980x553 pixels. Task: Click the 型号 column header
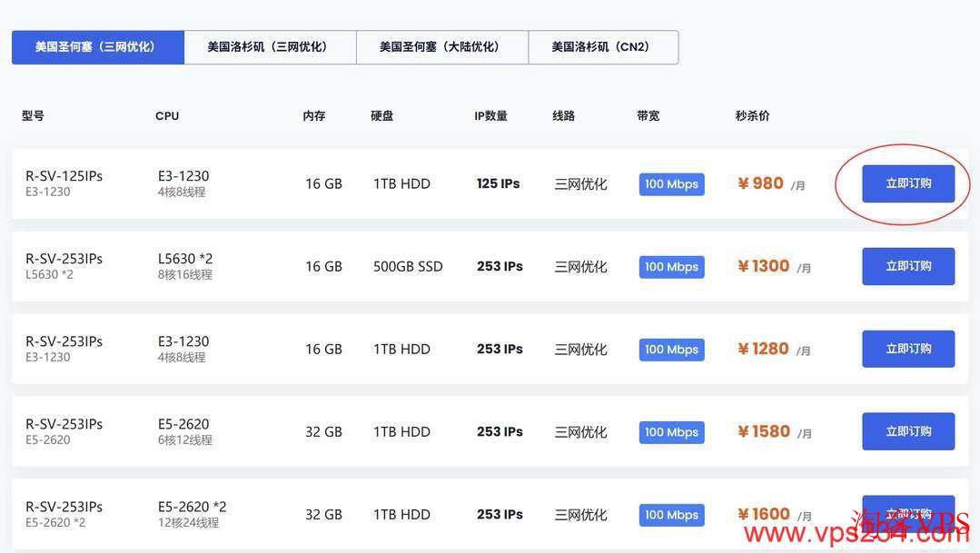pos(32,115)
